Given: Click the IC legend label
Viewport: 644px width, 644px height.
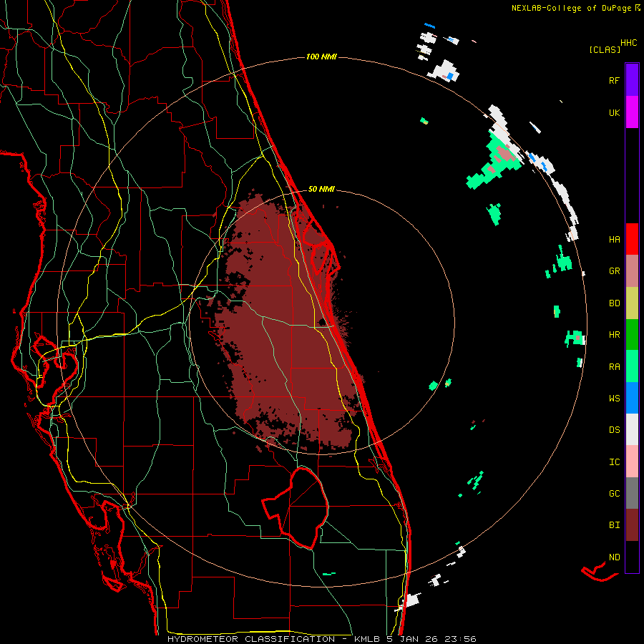Looking at the screenshot, I should pyautogui.click(x=614, y=462).
